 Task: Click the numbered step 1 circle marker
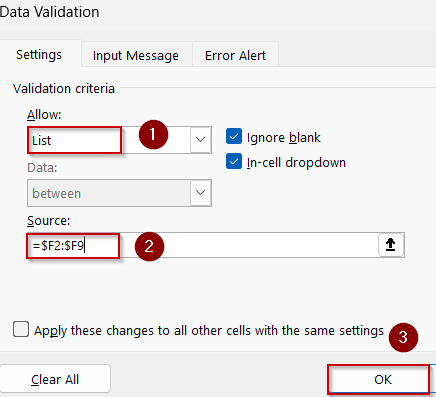click(x=153, y=135)
